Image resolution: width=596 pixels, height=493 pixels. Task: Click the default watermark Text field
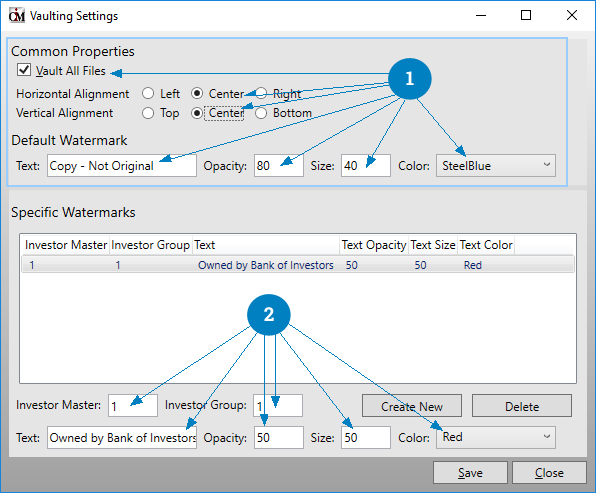point(122,166)
